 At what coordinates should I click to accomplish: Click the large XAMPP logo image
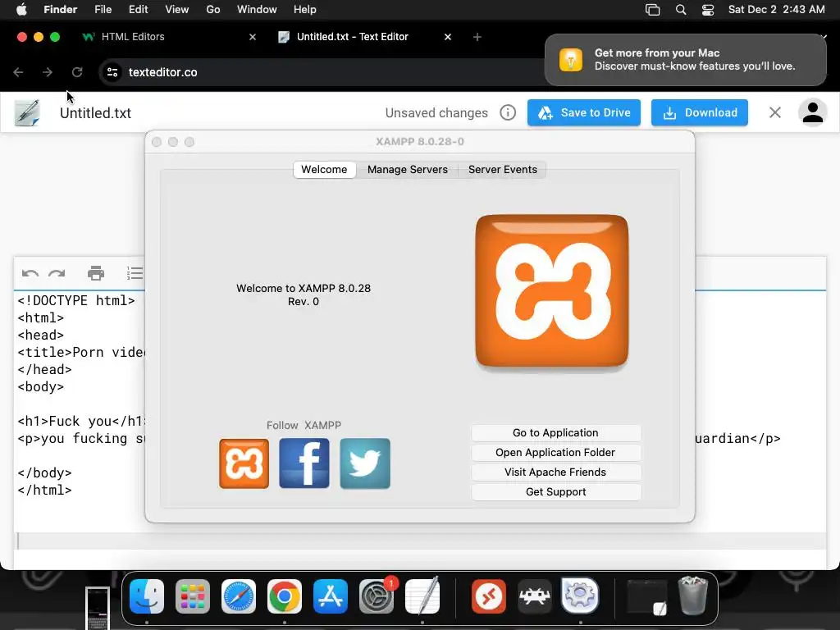tap(552, 291)
